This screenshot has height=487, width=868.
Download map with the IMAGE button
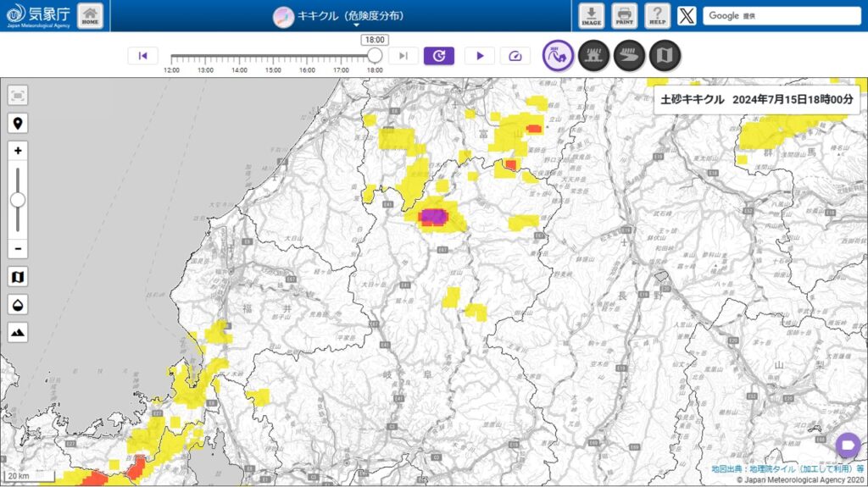click(x=591, y=15)
